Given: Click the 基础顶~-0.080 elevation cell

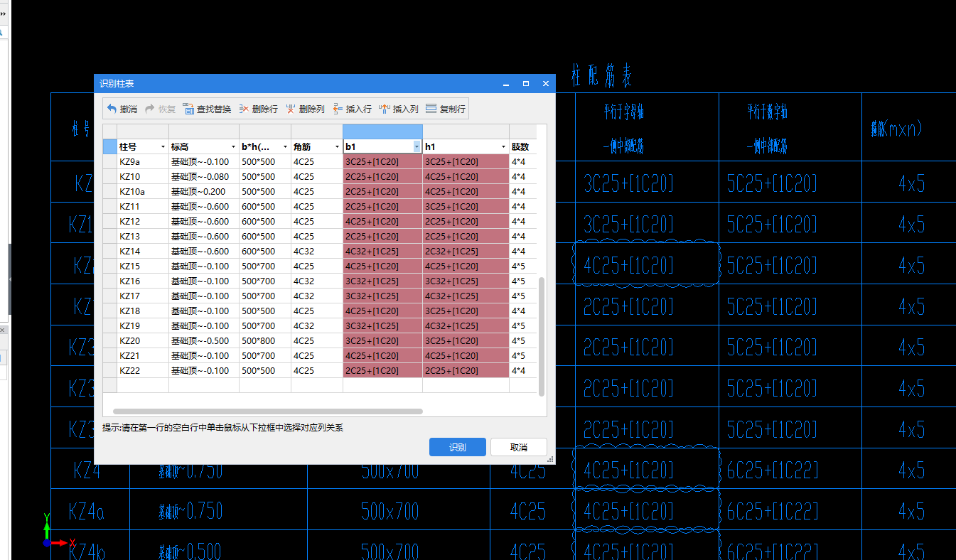Looking at the screenshot, I should (203, 176).
